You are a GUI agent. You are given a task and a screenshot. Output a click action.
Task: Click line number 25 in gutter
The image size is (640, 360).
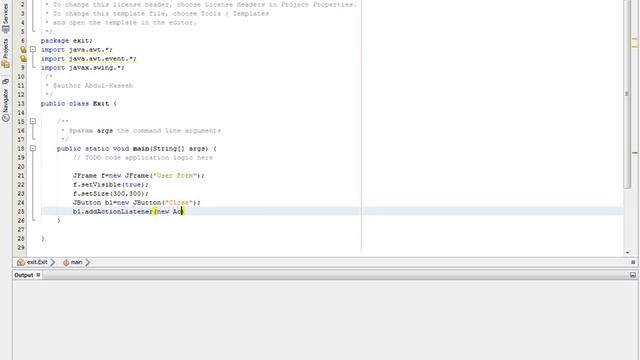tap(21, 211)
